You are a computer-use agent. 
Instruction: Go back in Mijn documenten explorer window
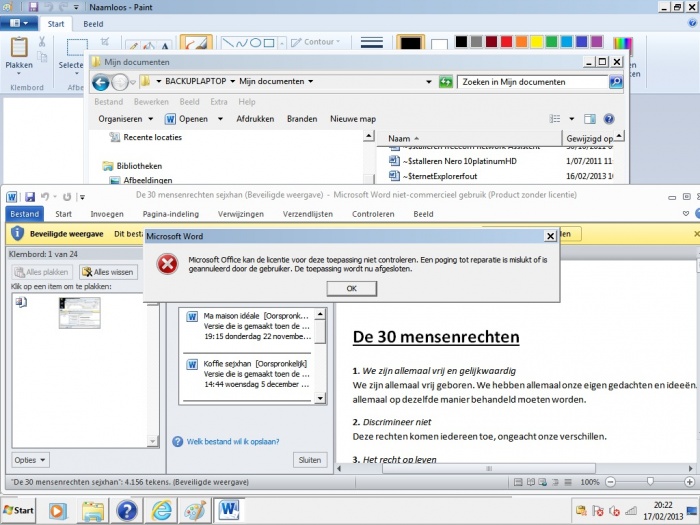tap(100, 82)
